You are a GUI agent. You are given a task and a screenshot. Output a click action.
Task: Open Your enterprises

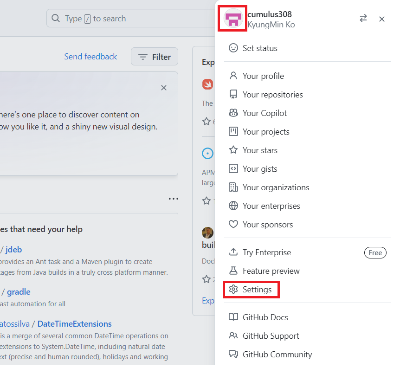(271, 206)
